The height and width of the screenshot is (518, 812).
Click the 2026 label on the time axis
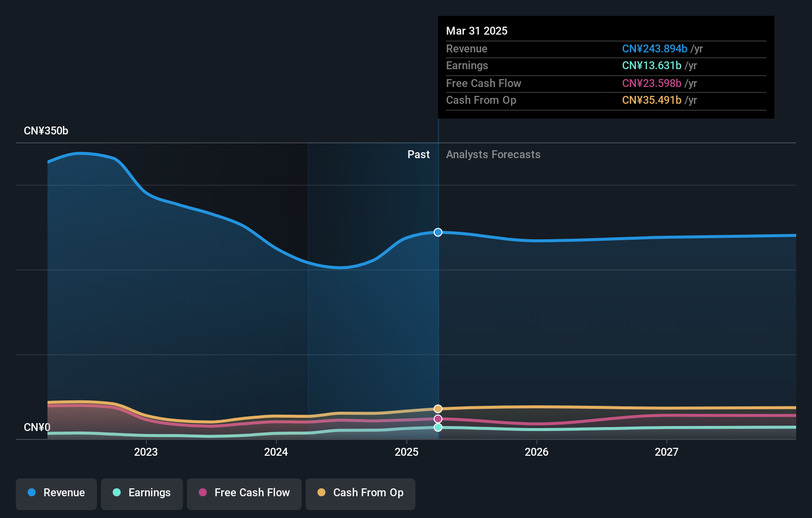537,451
